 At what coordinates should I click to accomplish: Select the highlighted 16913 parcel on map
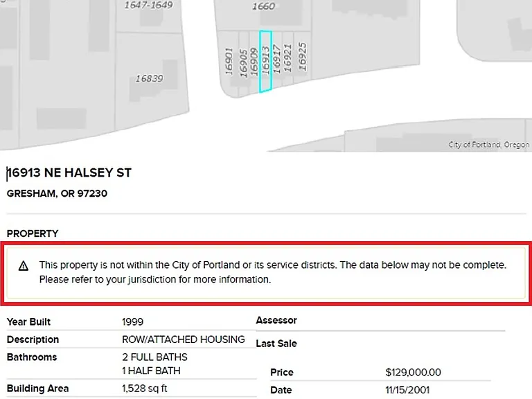(266, 61)
